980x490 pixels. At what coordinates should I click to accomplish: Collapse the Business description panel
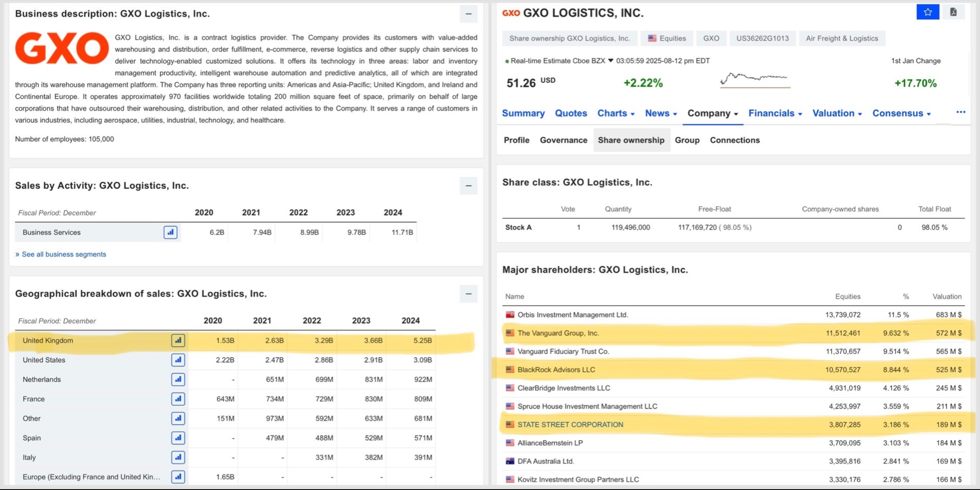468,14
